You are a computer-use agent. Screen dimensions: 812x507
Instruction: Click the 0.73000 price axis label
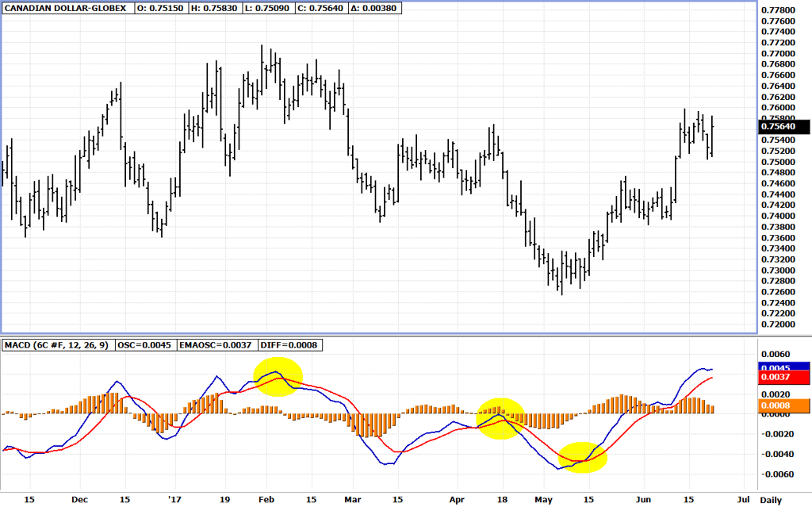point(779,271)
